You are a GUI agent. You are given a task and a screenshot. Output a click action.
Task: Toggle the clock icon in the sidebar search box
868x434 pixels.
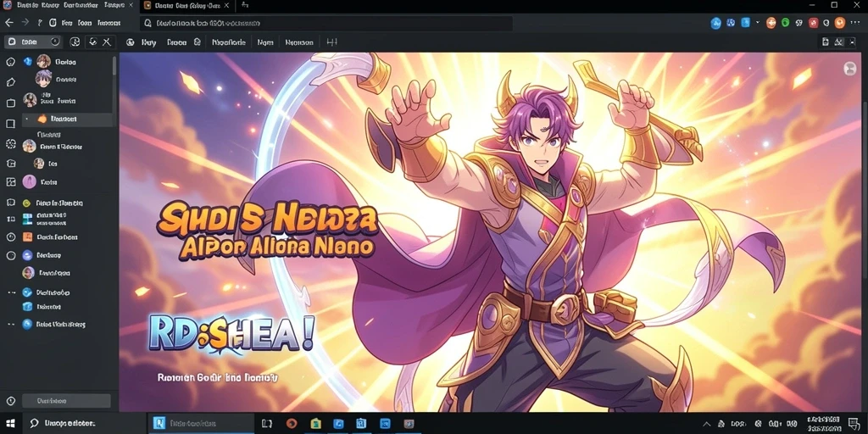[x=55, y=42]
